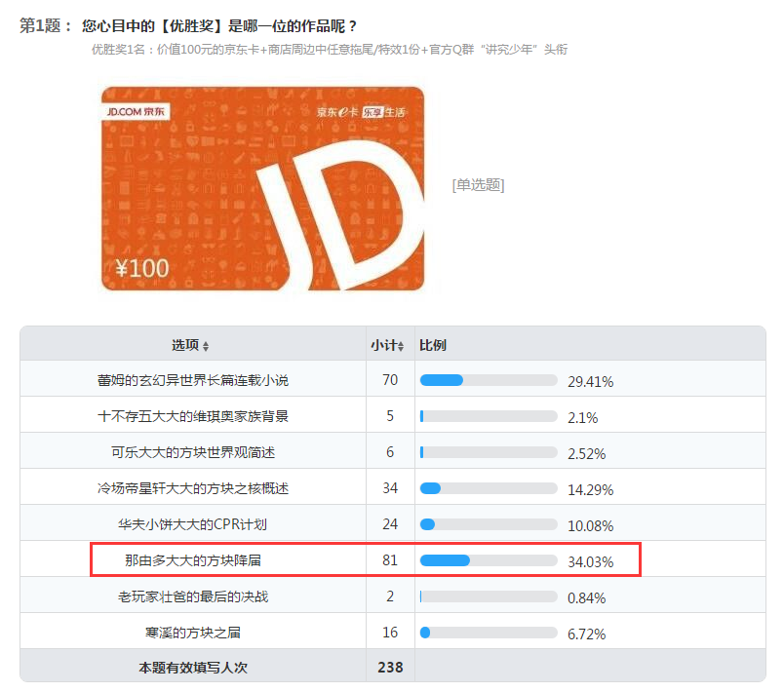Click the [单选题] label
The height and width of the screenshot is (692, 784).
click(x=478, y=185)
